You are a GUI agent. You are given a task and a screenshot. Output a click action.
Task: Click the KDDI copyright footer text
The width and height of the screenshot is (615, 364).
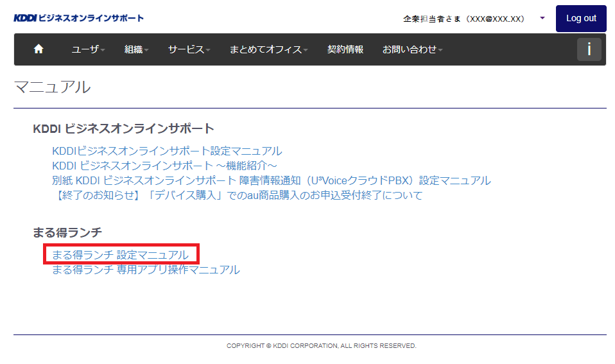tap(321, 346)
